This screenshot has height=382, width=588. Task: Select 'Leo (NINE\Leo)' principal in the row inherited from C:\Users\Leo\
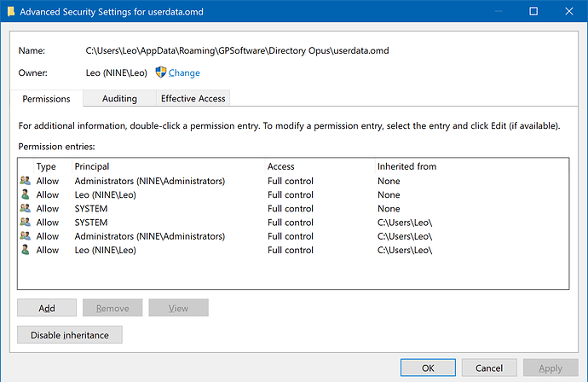tap(106, 250)
